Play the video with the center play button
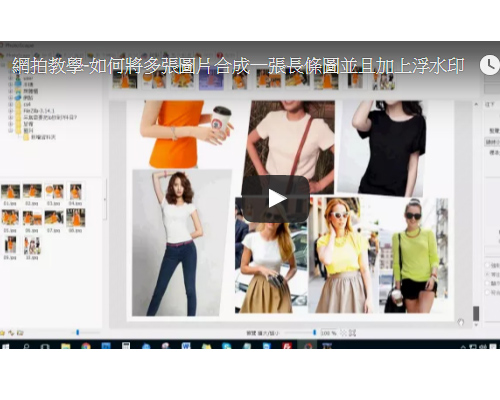 [x=275, y=199]
